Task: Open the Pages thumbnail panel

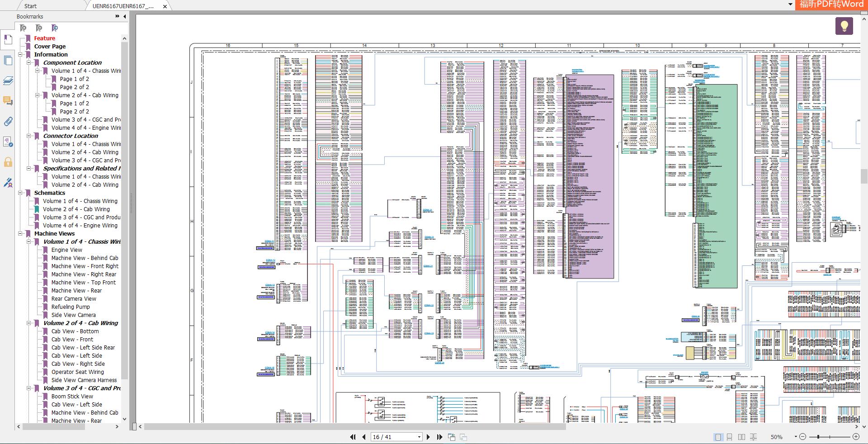Action: click(x=8, y=61)
